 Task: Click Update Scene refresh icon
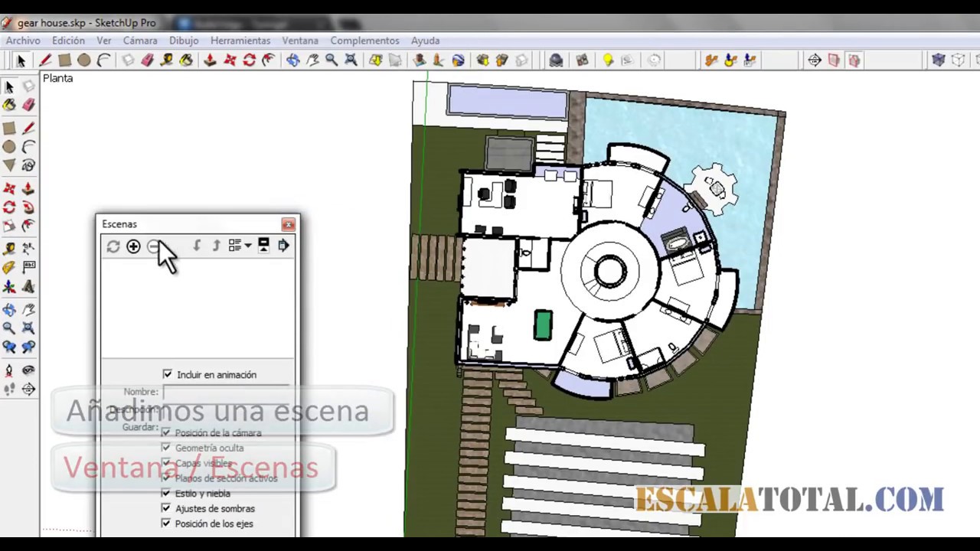(113, 246)
